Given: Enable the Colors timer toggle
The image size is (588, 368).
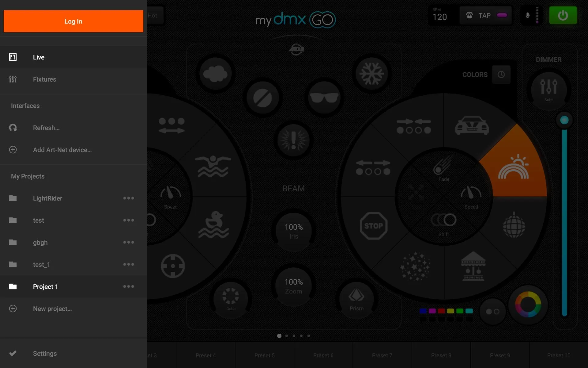Looking at the screenshot, I should [x=501, y=75].
